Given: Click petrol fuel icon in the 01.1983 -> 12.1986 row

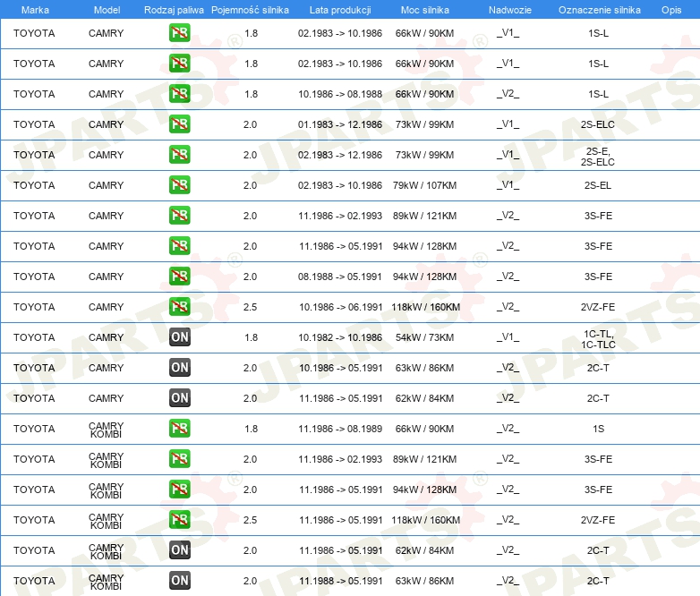Looking at the screenshot, I should [179, 124].
